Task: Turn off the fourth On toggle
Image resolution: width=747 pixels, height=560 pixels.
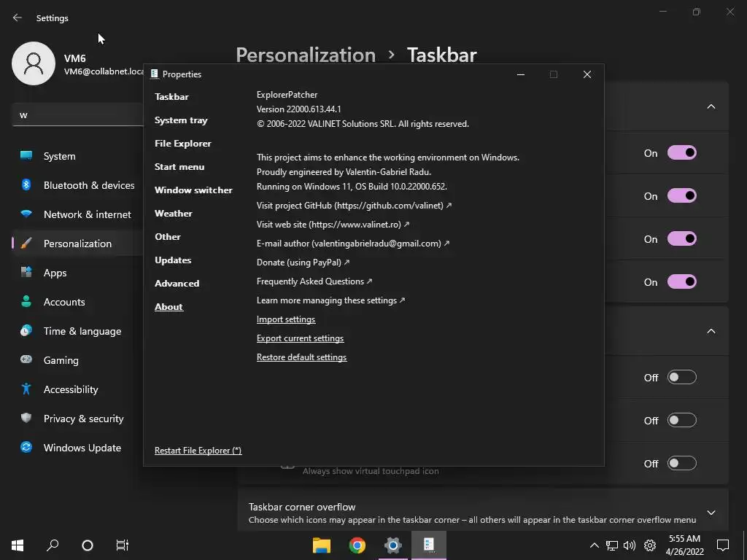Action: click(682, 281)
